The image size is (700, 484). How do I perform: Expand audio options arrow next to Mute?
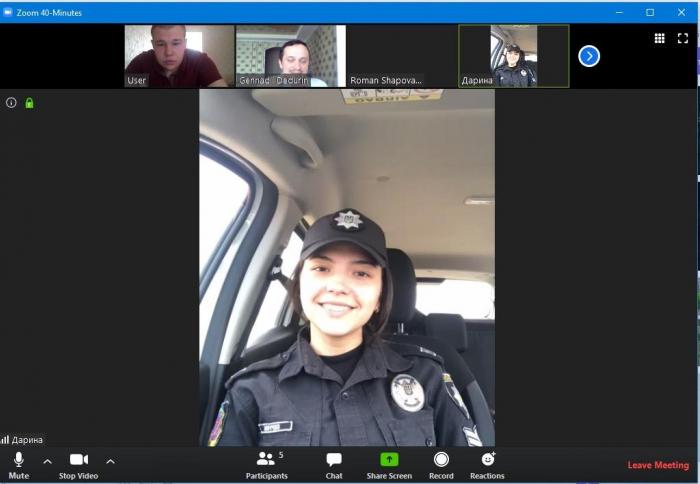(x=47, y=461)
